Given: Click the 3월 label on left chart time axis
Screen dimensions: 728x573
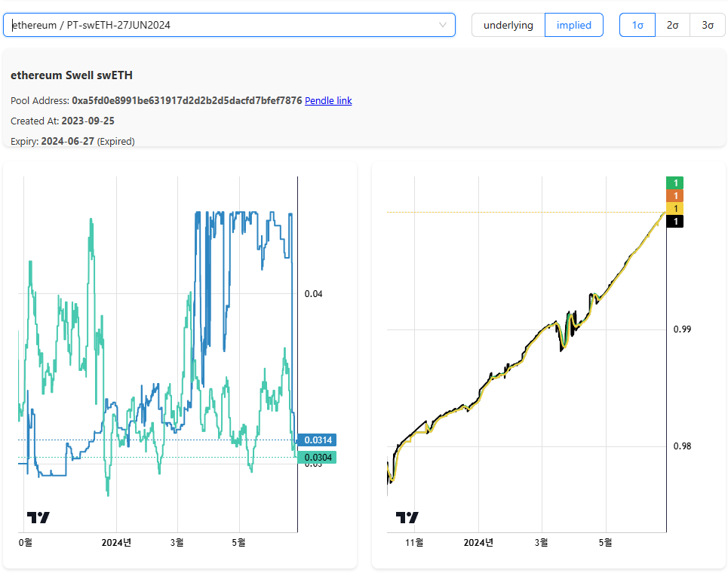Looking at the screenshot, I should click(177, 542).
